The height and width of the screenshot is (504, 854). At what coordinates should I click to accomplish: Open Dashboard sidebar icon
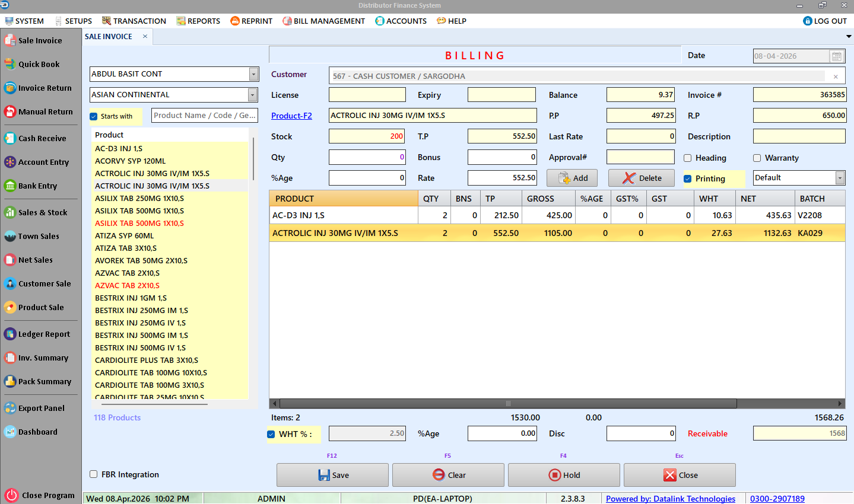(9, 432)
